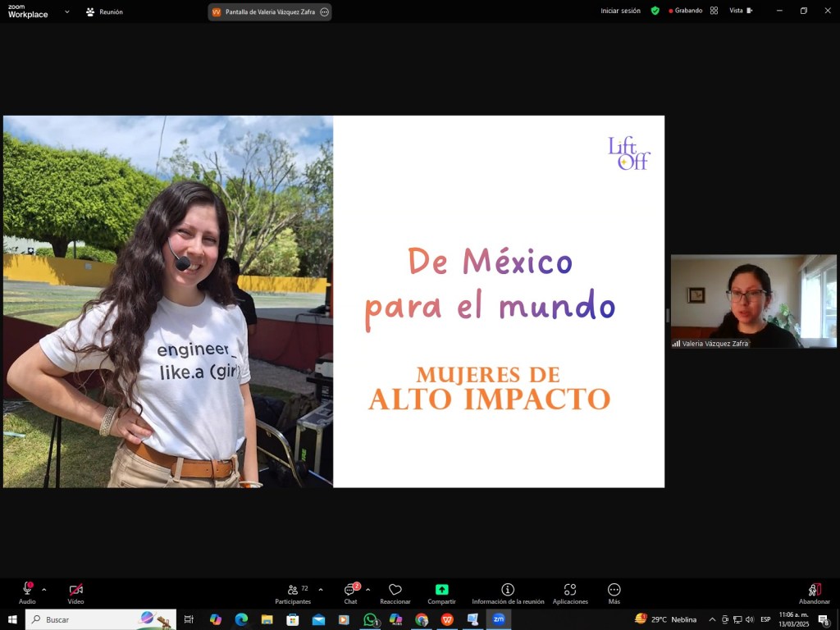This screenshot has height=630, width=840.
Task: Click the green Compartir screen button
Action: pos(441,590)
